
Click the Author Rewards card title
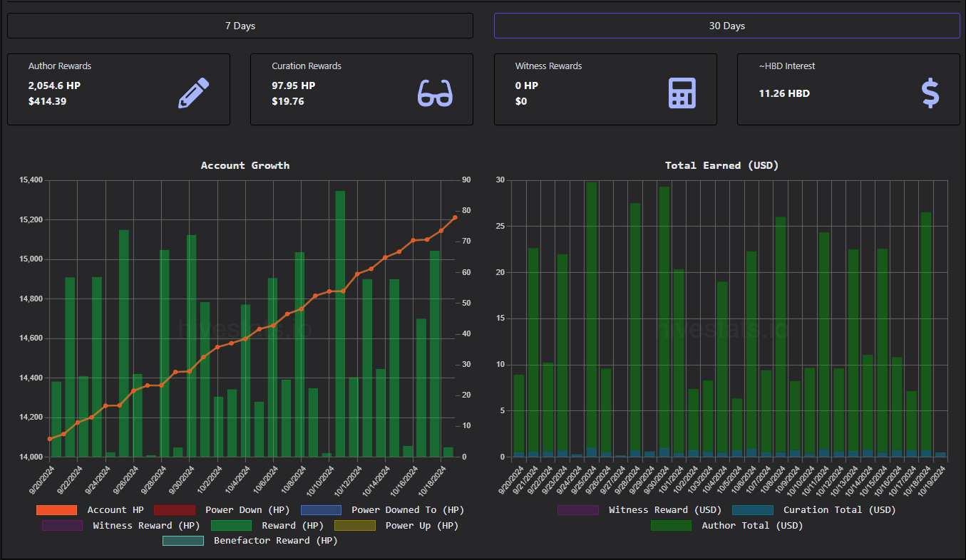[x=60, y=66]
